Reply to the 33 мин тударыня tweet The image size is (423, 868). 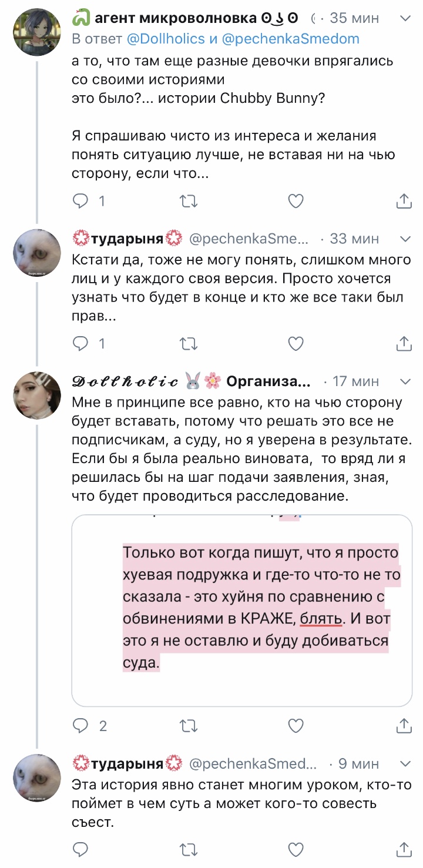(80, 343)
